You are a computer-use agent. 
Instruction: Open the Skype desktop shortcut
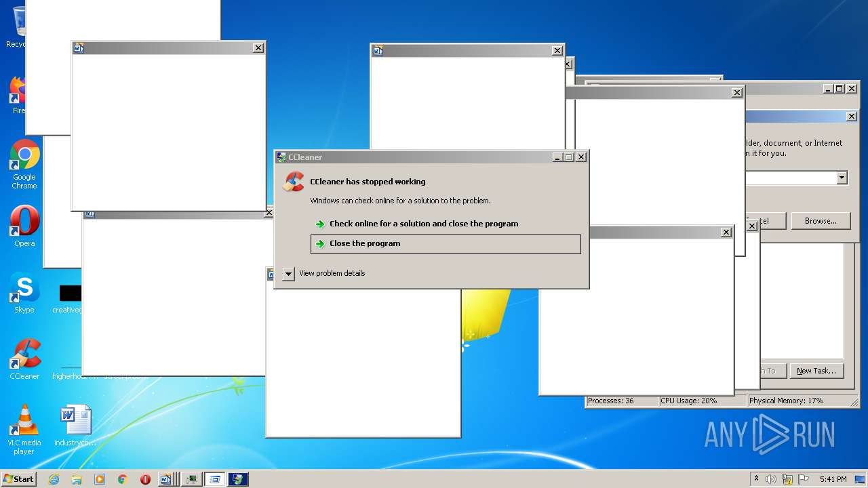click(24, 293)
